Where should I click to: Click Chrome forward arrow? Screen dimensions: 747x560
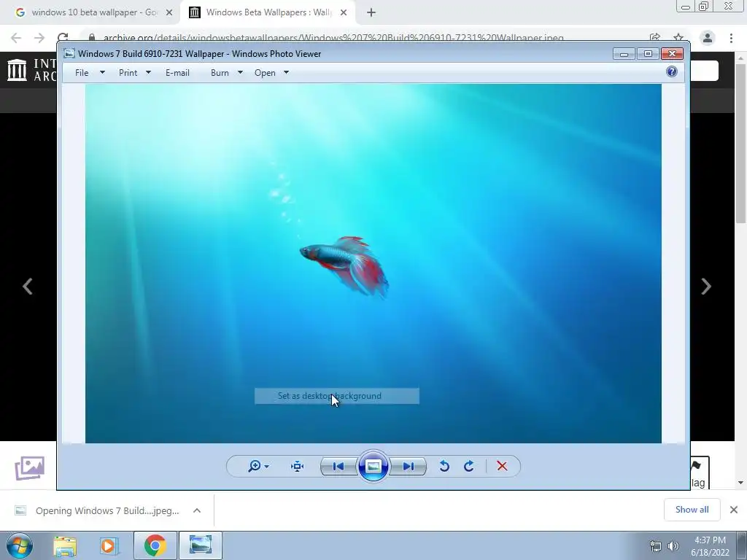click(x=39, y=38)
